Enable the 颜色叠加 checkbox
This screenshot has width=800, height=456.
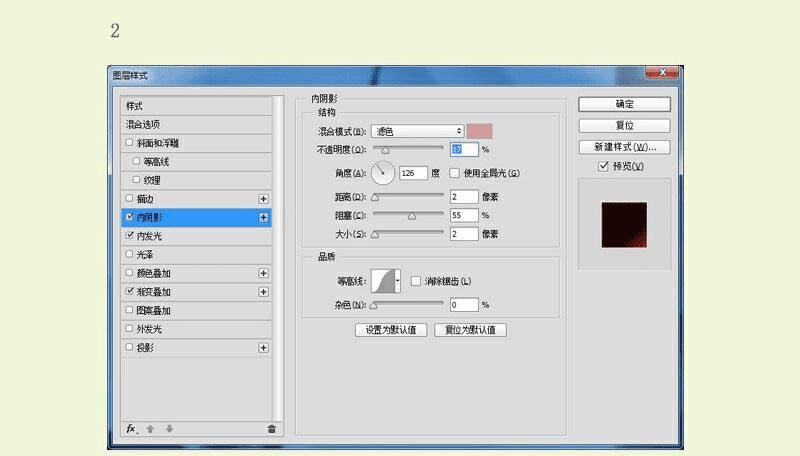pyautogui.click(x=129, y=273)
